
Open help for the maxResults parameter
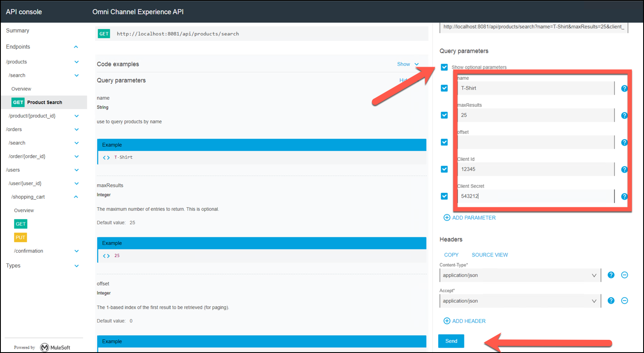[x=624, y=116]
